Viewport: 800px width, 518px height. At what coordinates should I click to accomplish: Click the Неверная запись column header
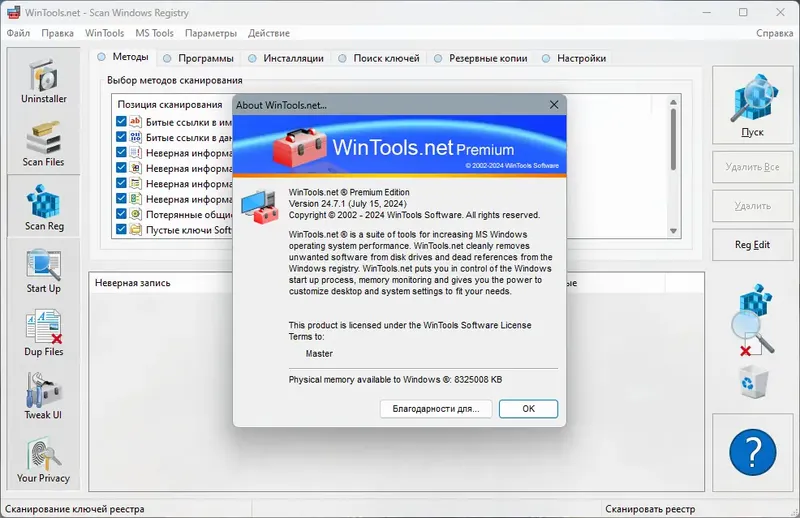133,283
